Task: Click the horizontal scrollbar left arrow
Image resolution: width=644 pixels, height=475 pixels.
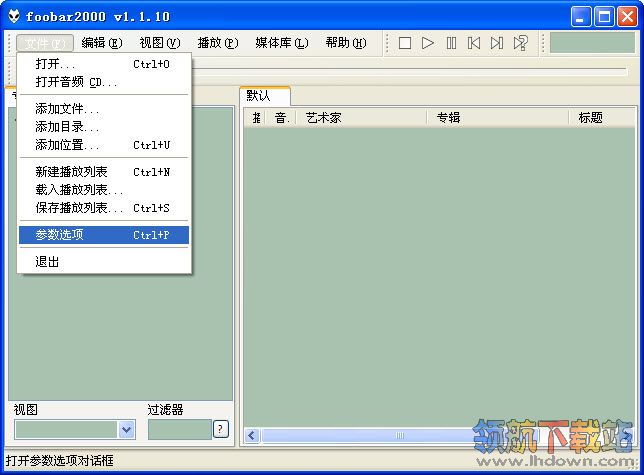Action: click(253, 435)
